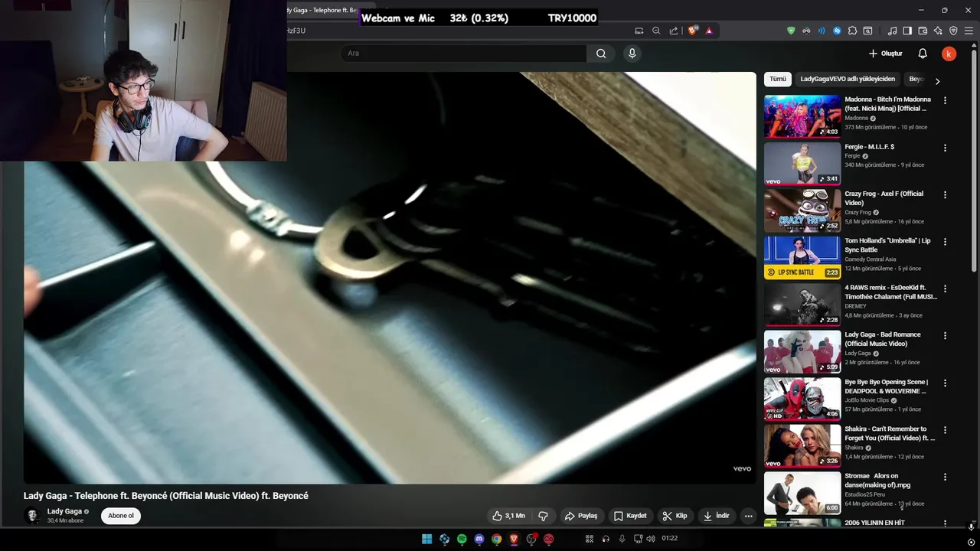Open the music note media control icon
This screenshot has height=551, width=980.
coord(892,31)
